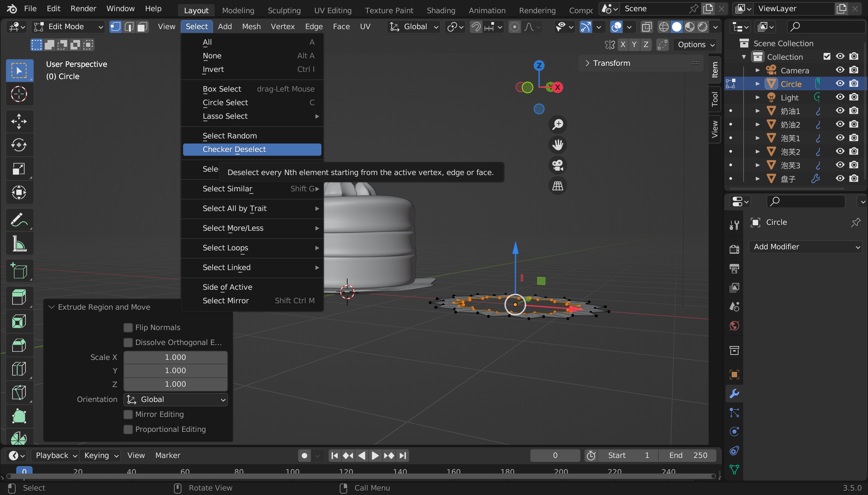This screenshot has height=495, width=868.
Task: Select the Move tool
Action: pyautogui.click(x=19, y=121)
